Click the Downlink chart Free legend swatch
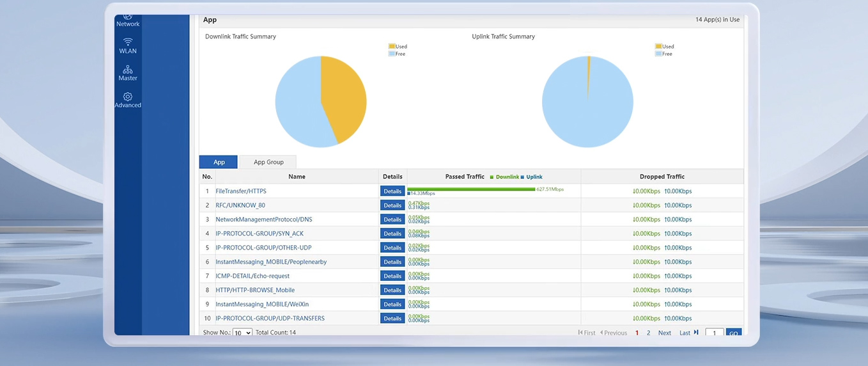This screenshot has width=868, height=366. pos(392,54)
